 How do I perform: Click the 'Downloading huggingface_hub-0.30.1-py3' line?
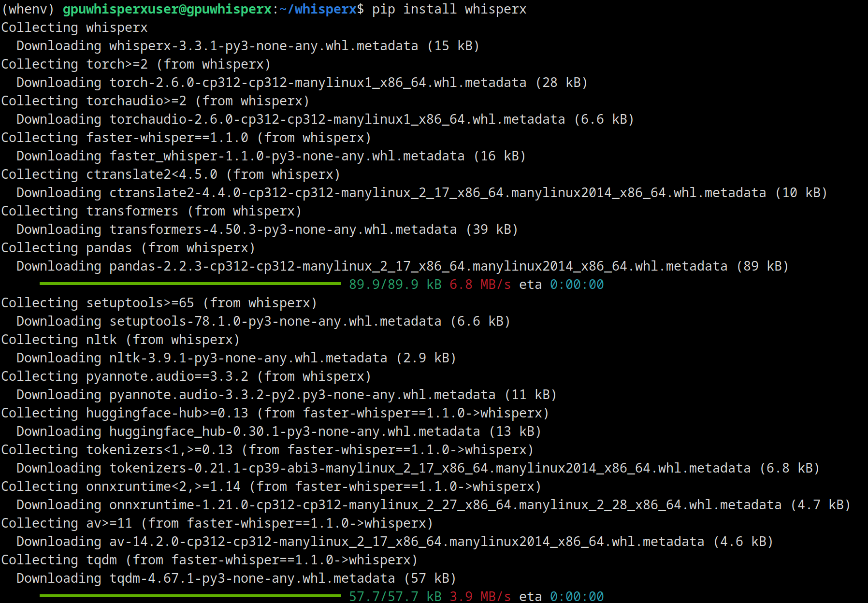click(279, 431)
